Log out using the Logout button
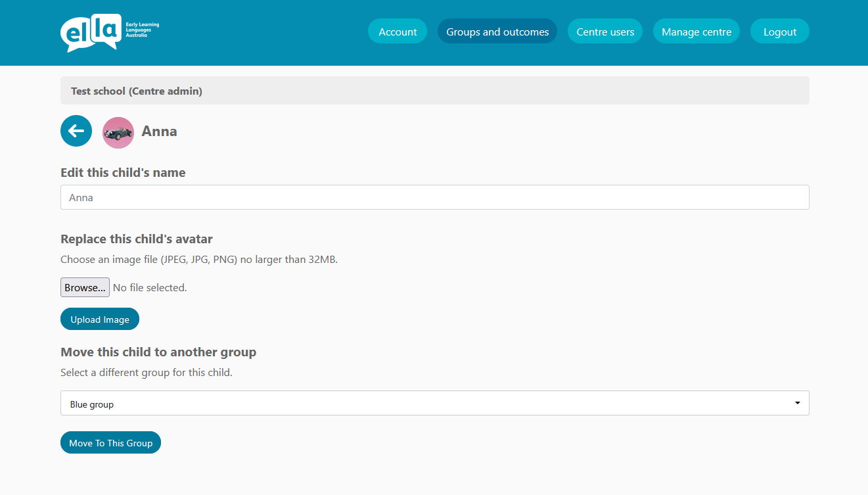The image size is (868, 495). pyautogui.click(x=780, y=32)
